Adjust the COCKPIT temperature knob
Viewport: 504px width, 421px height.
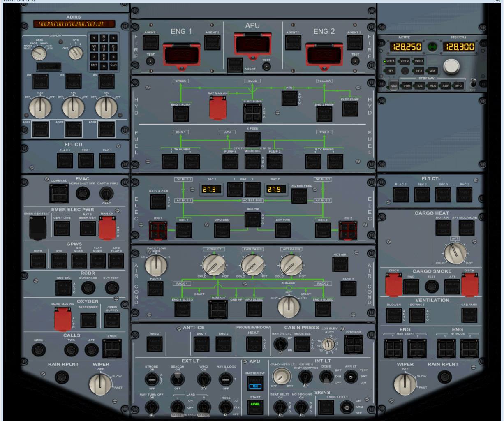click(214, 265)
